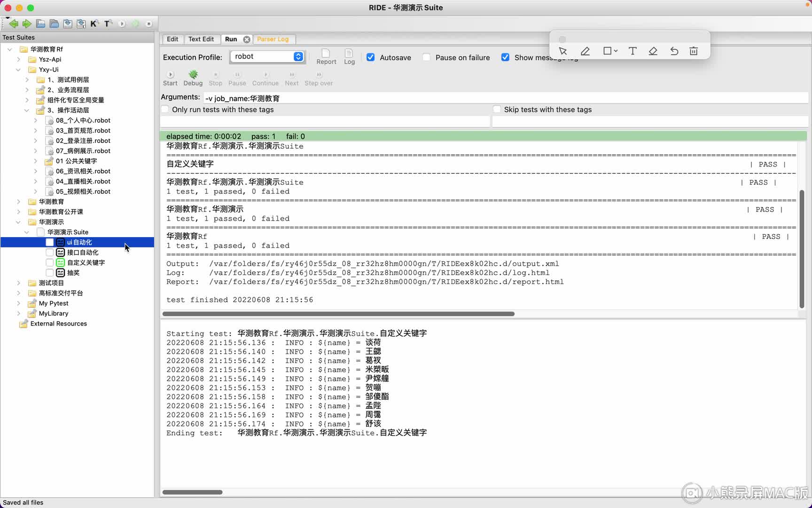The width and height of the screenshot is (812, 508).
Task: Check the ui自动化 test checkbox
Action: coord(49,242)
